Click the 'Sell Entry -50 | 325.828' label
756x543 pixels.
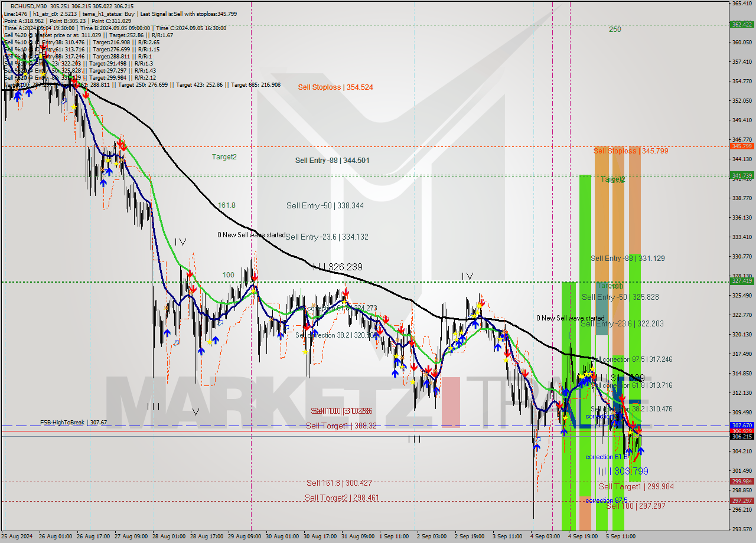[x=620, y=297]
